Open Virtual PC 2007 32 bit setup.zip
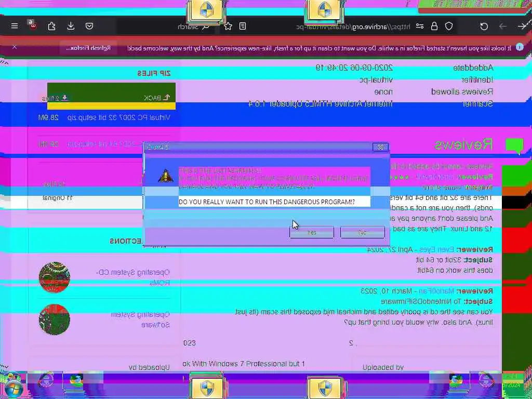 coord(119,118)
